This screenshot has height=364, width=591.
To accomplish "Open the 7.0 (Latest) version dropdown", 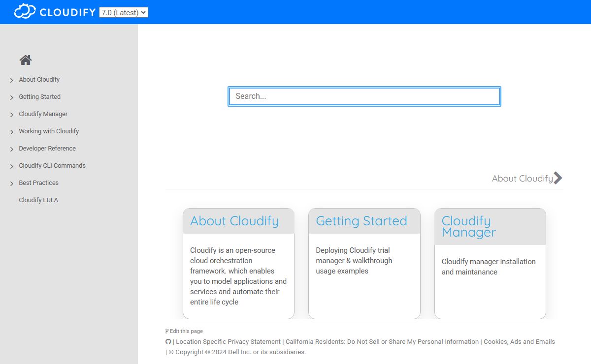I will coord(124,12).
